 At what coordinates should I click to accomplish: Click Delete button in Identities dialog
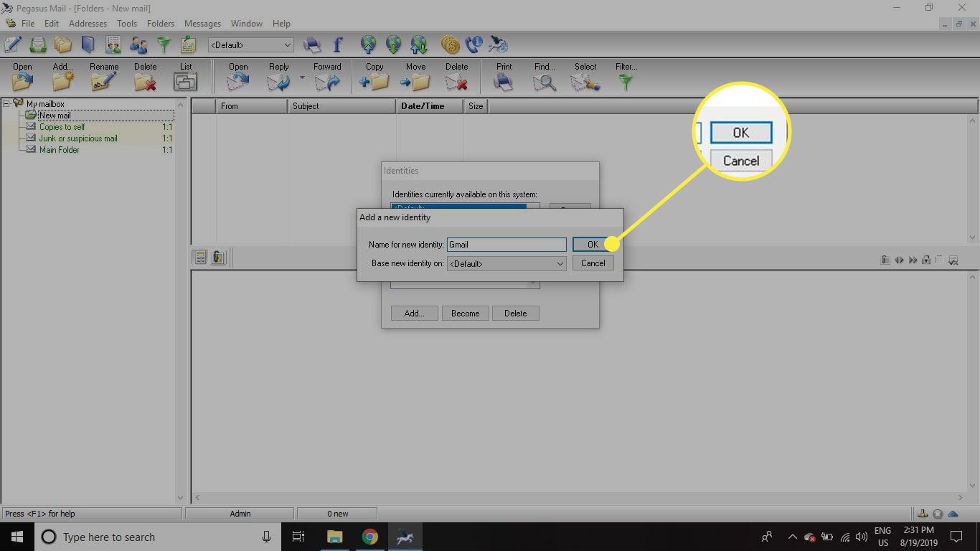click(515, 314)
